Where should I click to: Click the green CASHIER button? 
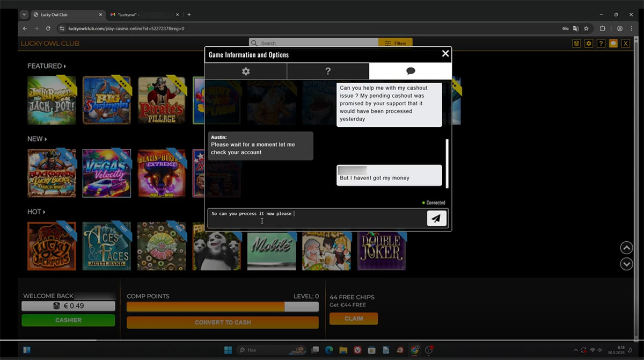[x=68, y=320]
